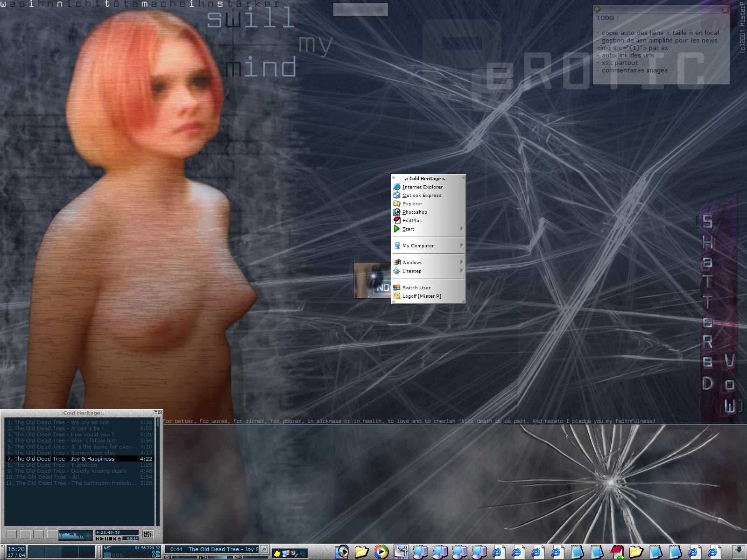Click the down arrow at the taskbar end
747x560 pixels.
(x=738, y=551)
